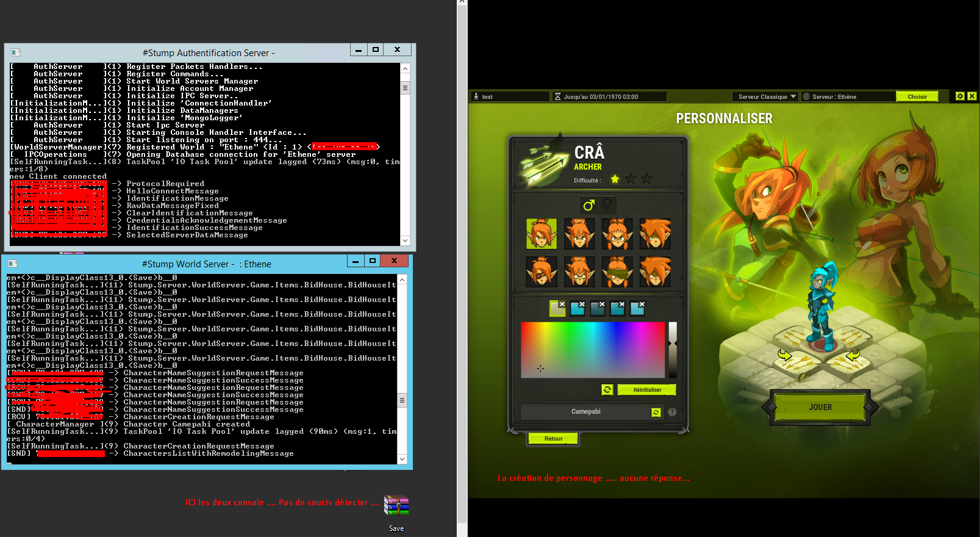Generate a random name next to Camepabi
The image size is (980, 537).
click(x=656, y=412)
